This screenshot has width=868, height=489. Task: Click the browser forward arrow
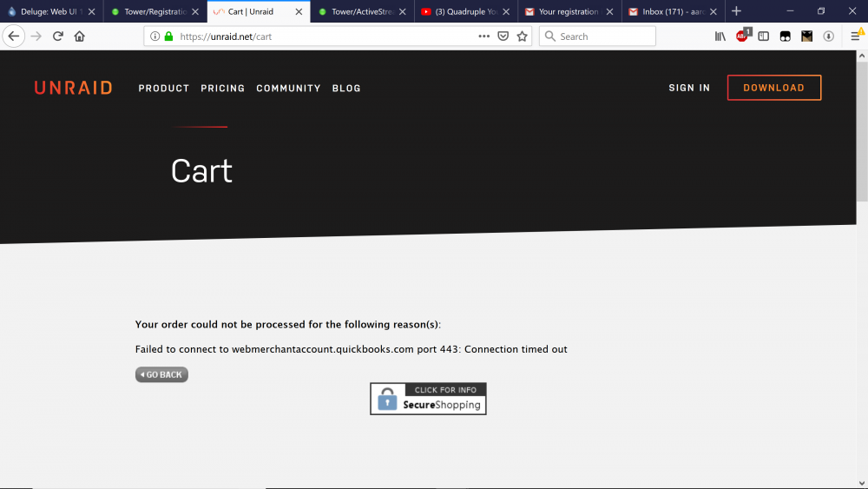pyautogui.click(x=36, y=36)
